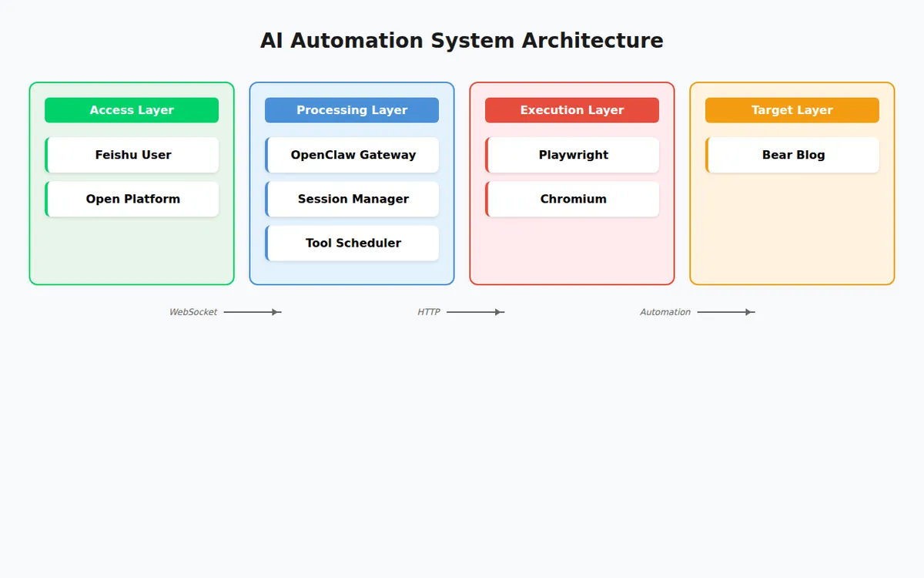Click the orange Target Layer header

[x=792, y=110]
